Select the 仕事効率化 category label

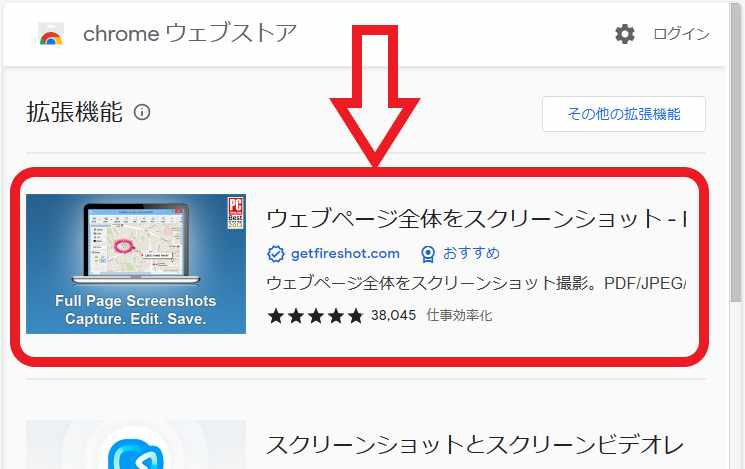coord(459,315)
